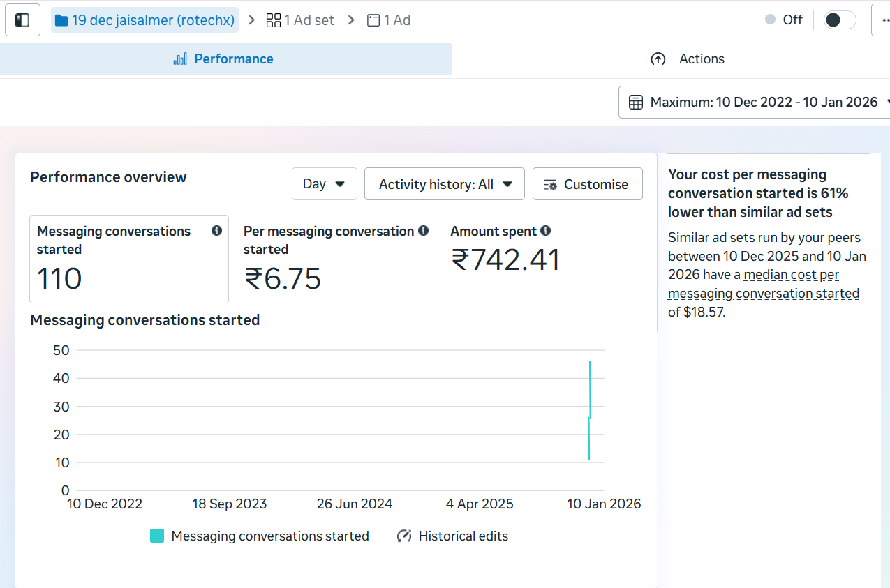Click the 10 Jan 2026 axis label
This screenshot has width=890, height=588.
(604, 504)
